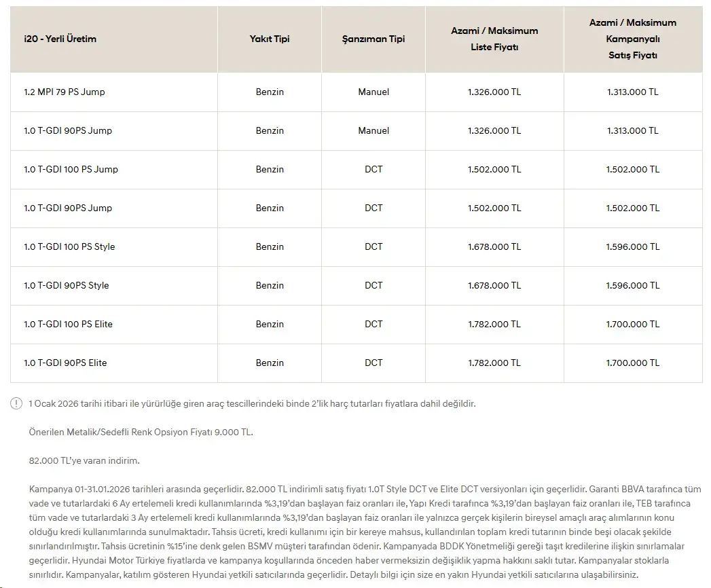Image resolution: width=711 pixels, height=588 pixels.
Task: Click the Şanzıman Tipi column header
Action: [x=373, y=39]
